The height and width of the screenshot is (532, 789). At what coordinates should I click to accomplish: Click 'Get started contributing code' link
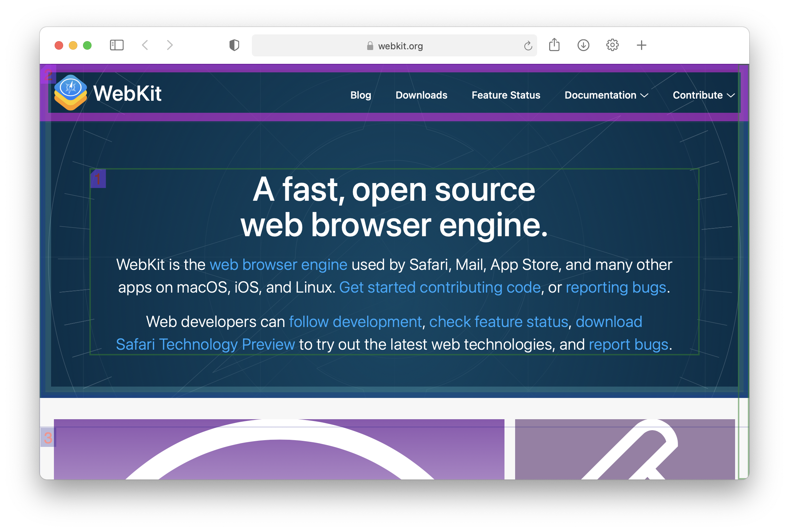440,288
